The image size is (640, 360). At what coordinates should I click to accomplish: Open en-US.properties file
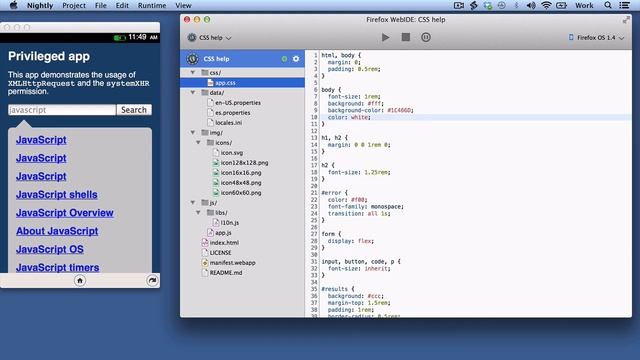click(238, 103)
